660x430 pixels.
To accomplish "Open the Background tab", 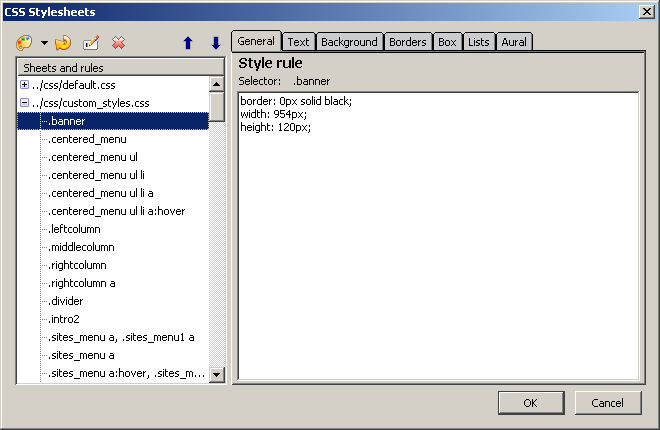I will 349,42.
